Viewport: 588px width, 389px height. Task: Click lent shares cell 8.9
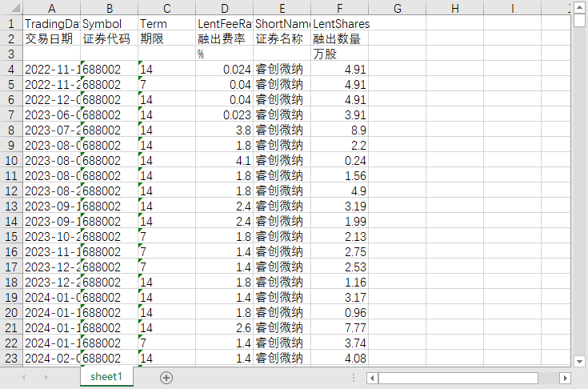[x=340, y=130]
